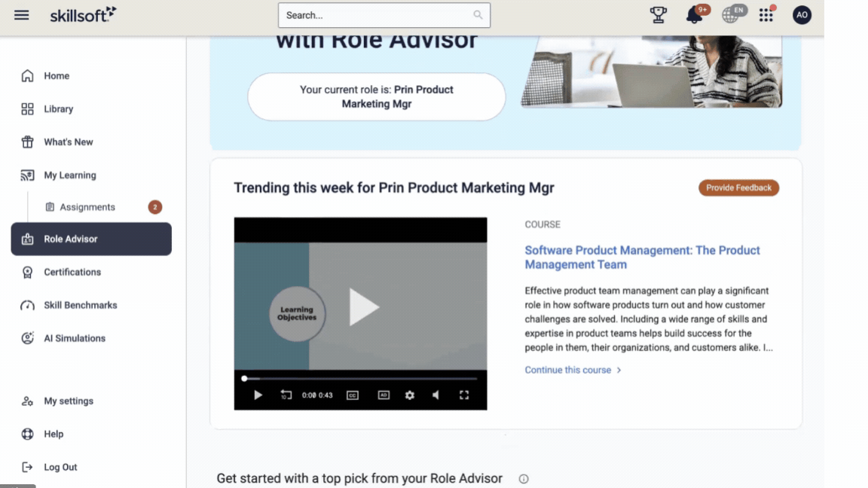868x488 pixels.
Task: Click the info icon beside top pick heading
Action: [x=524, y=479]
